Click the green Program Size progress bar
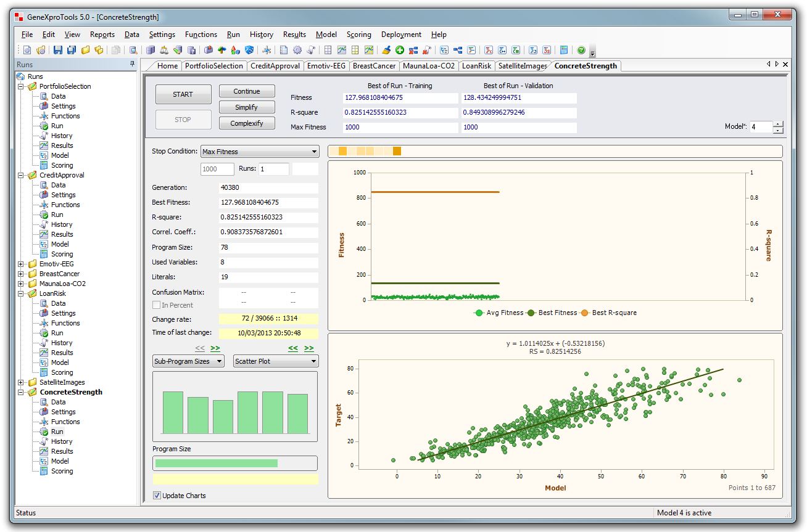807x532 pixels. coord(217,463)
